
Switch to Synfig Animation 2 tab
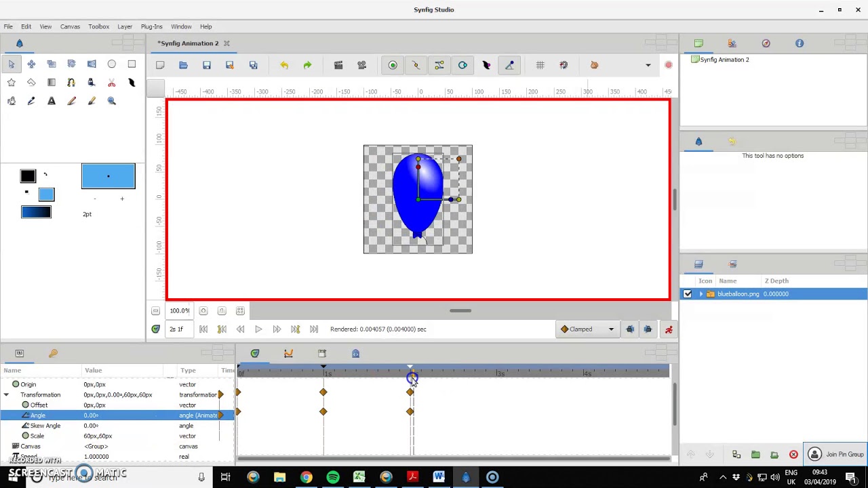189,43
